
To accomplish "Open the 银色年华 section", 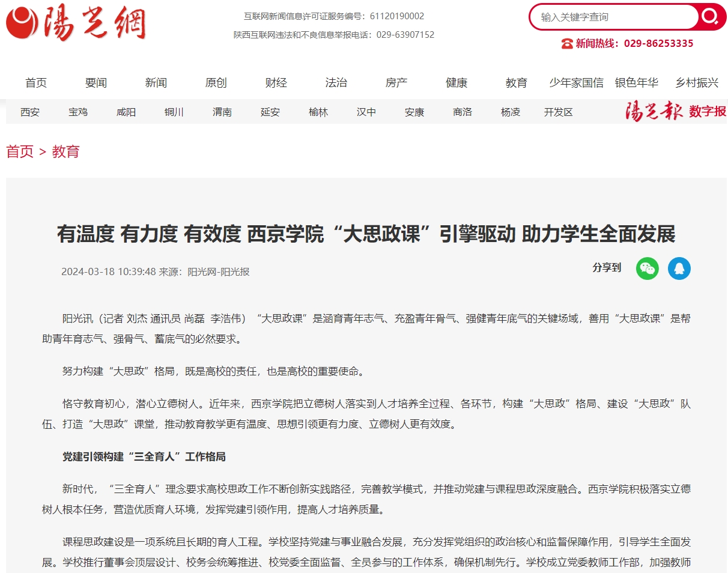I will pyautogui.click(x=637, y=83).
